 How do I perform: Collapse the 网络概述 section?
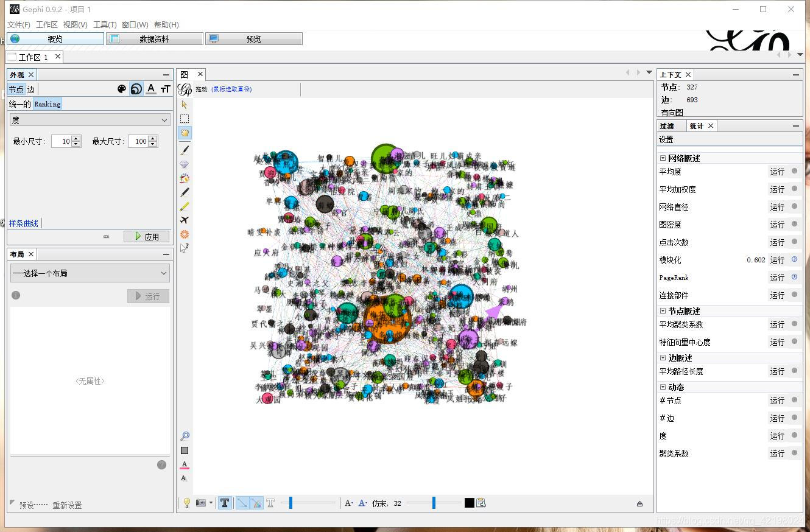click(663, 158)
